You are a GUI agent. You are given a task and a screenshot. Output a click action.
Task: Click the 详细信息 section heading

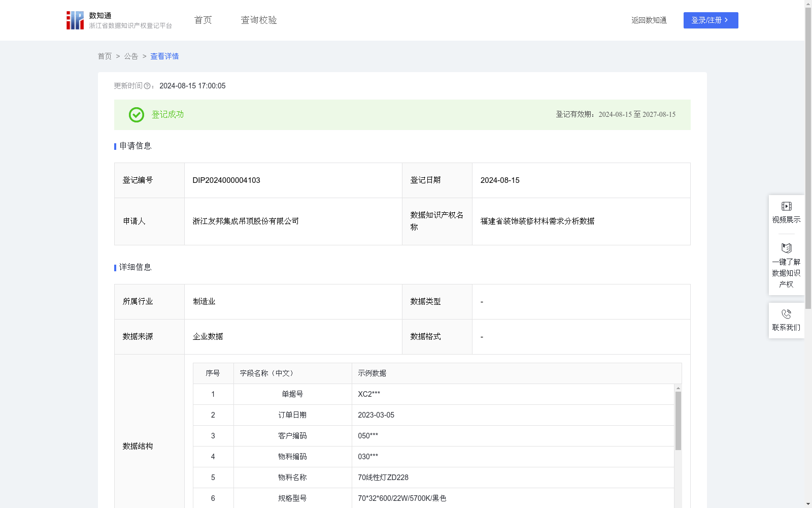[x=135, y=268]
